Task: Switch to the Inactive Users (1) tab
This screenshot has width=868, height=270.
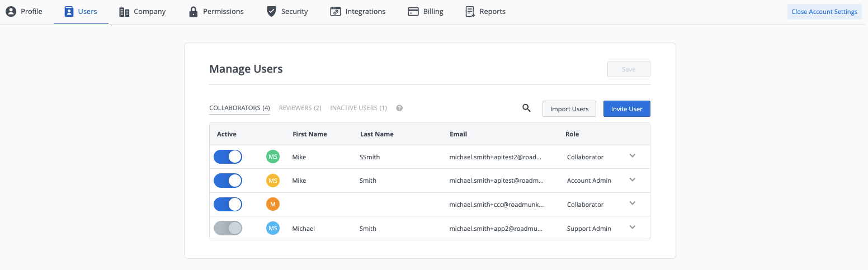Action: (358, 108)
